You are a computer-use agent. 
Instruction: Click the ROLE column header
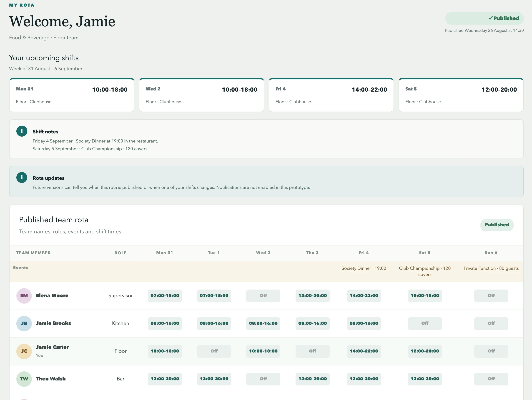[x=120, y=253]
